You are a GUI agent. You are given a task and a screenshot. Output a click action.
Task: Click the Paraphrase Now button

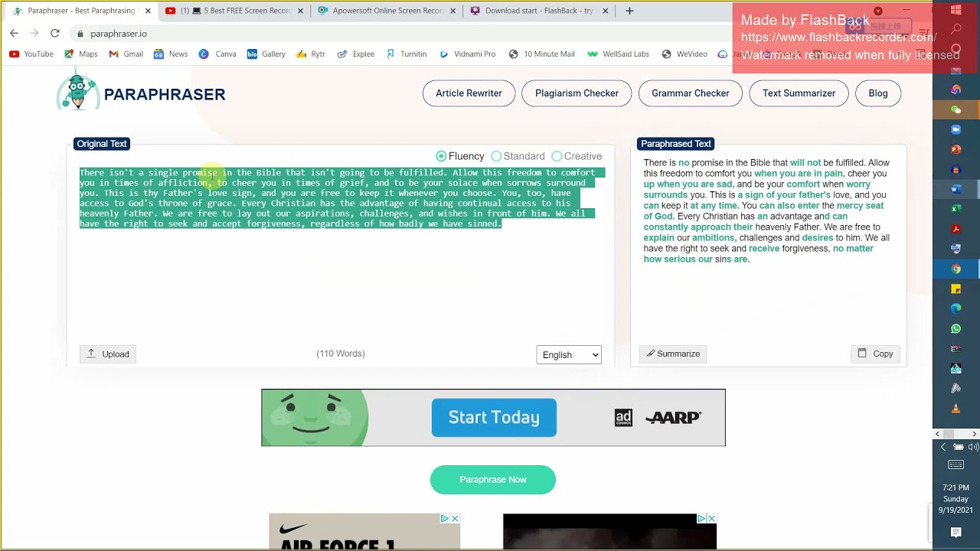(493, 480)
